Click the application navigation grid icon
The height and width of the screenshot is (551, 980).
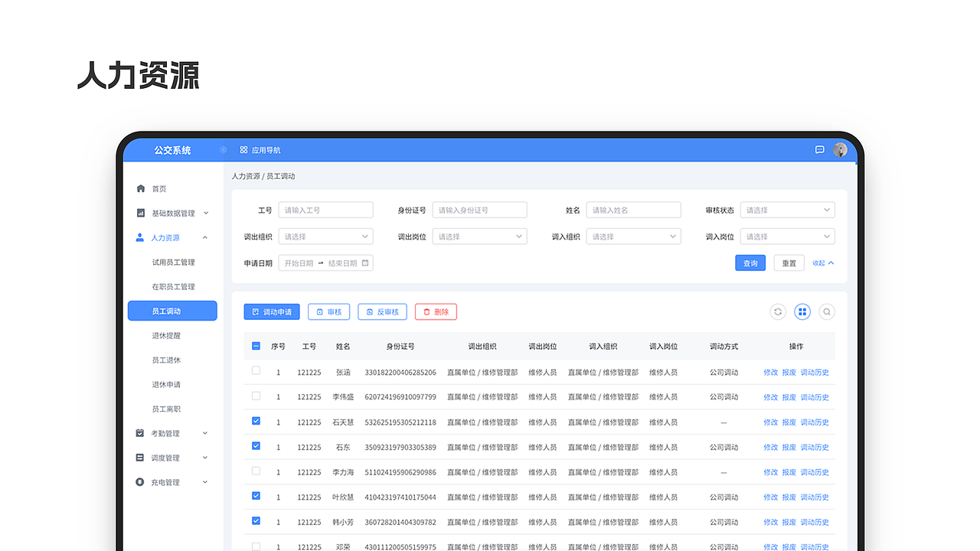[243, 150]
